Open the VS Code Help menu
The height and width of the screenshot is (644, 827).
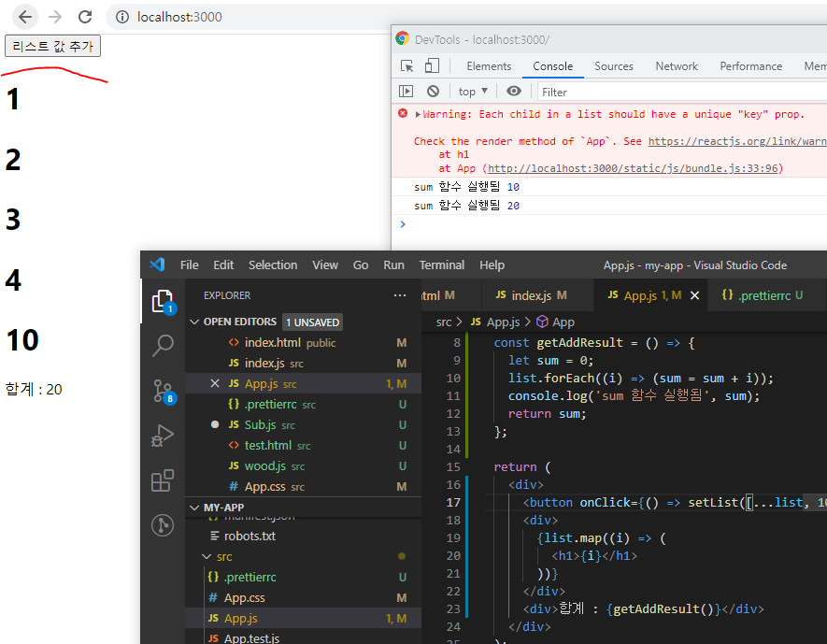click(x=492, y=265)
